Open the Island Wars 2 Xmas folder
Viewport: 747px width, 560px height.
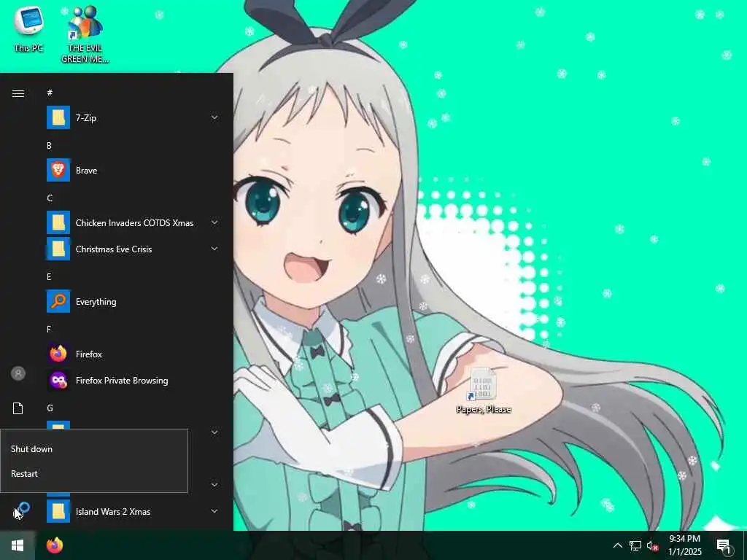point(133,511)
